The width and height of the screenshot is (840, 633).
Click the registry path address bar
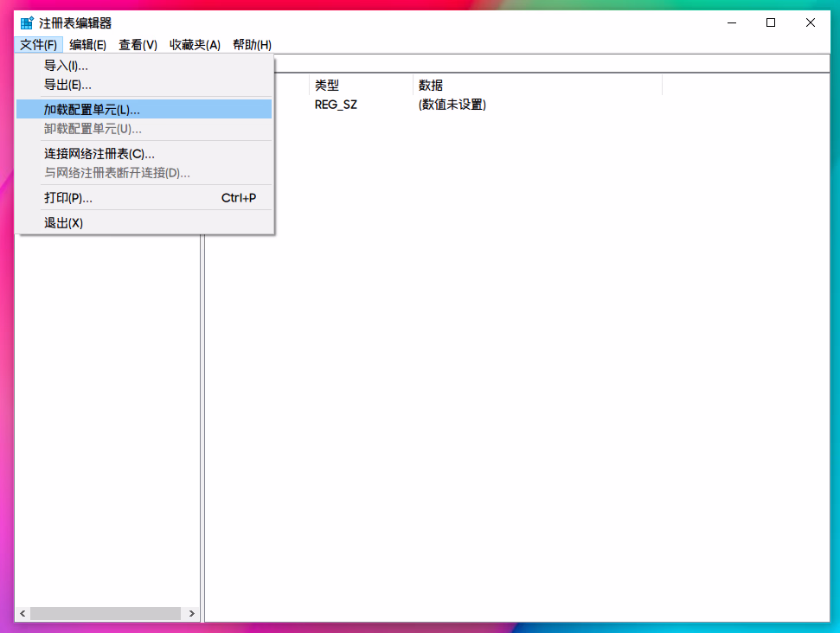554,64
